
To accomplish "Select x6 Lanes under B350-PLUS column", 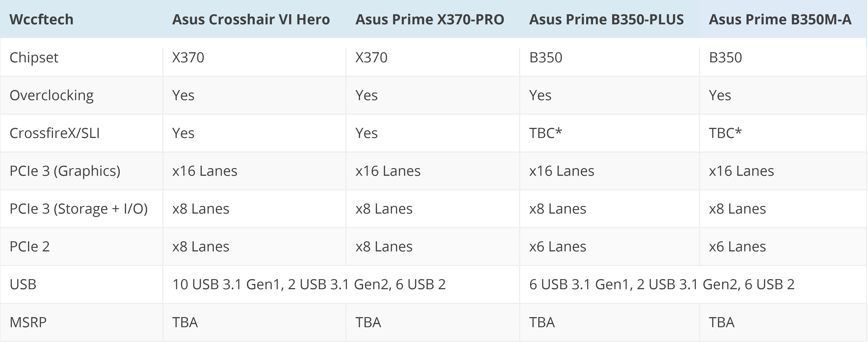I will [557, 247].
